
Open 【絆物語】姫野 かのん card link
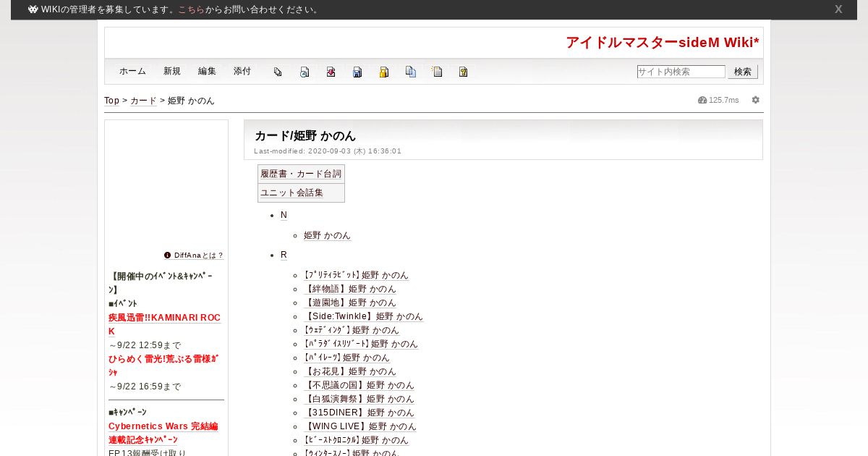point(350,289)
